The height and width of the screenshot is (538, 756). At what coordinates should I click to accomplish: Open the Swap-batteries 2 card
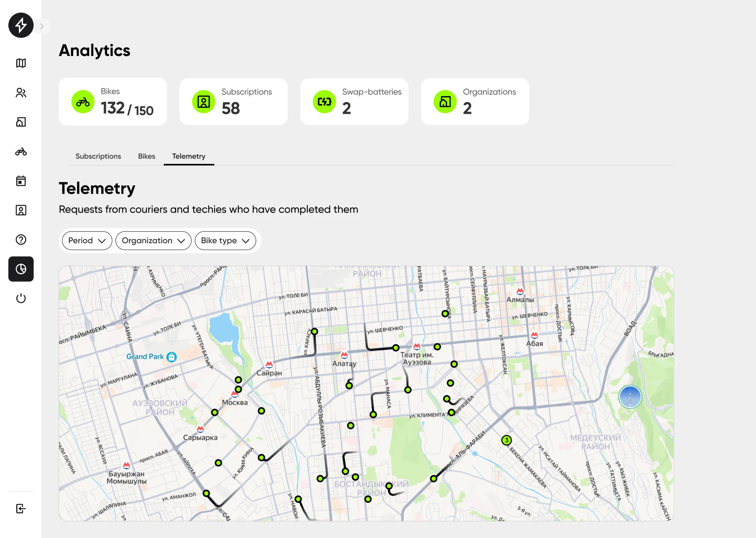pyautogui.click(x=354, y=101)
